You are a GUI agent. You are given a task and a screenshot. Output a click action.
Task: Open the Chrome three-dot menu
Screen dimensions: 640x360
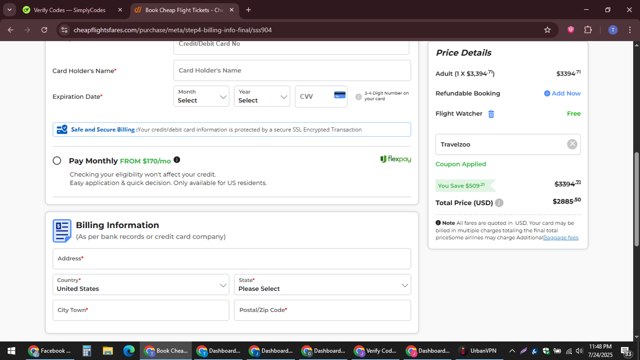[630, 30]
